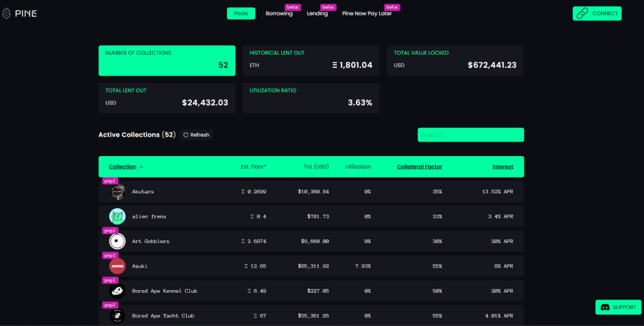The width and height of the screenshot is (644, 326).
Task: Select the Utilization Ratio card
Action: (x=311, y=98)
